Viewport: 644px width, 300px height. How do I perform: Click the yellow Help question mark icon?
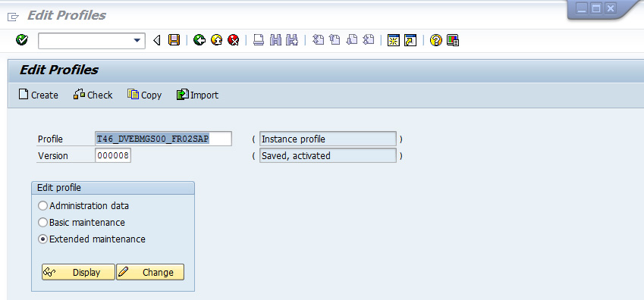coord(435,40)
